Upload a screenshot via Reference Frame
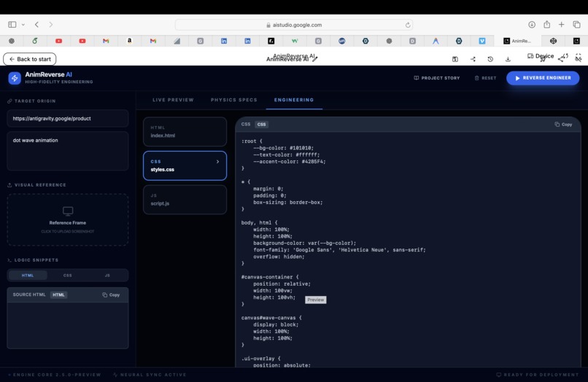The height and width of the screenshot is (382, 588). tap(68, 219)
